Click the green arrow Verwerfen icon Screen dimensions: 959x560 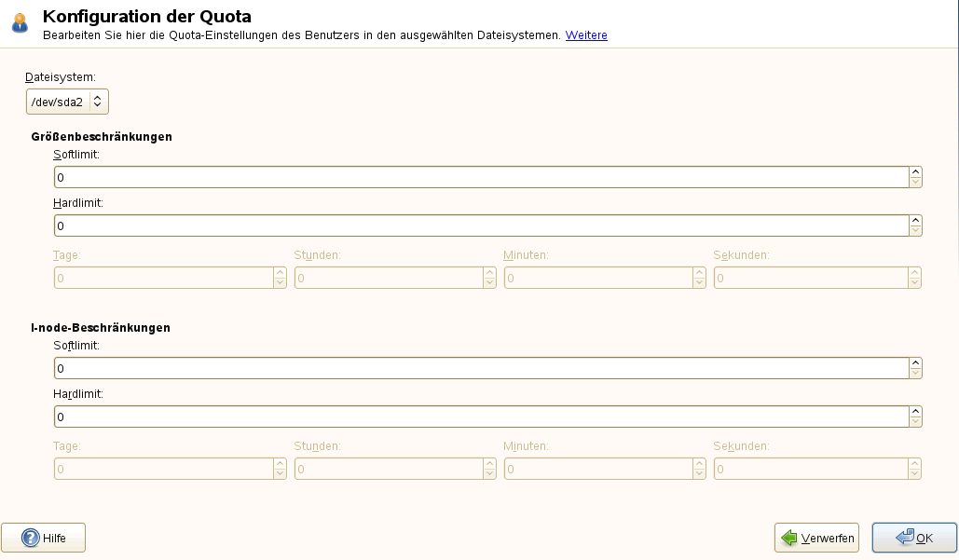pyautogui.click(x=789, y=538)
